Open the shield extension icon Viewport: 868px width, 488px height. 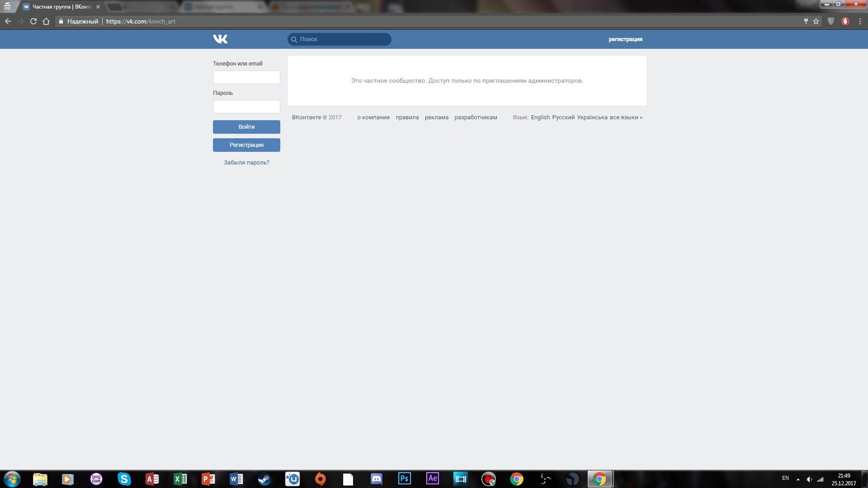click(x=831, y=21)
